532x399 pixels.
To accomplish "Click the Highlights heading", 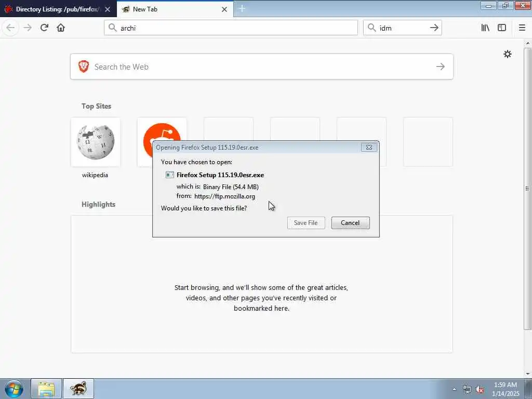I will (98, 204).
